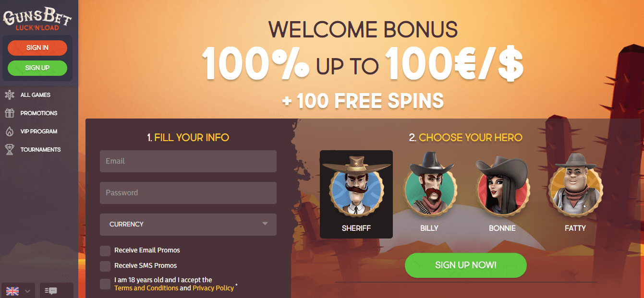
Task: Tick the Receive SMS Promos checkbox
Action: 105,266
